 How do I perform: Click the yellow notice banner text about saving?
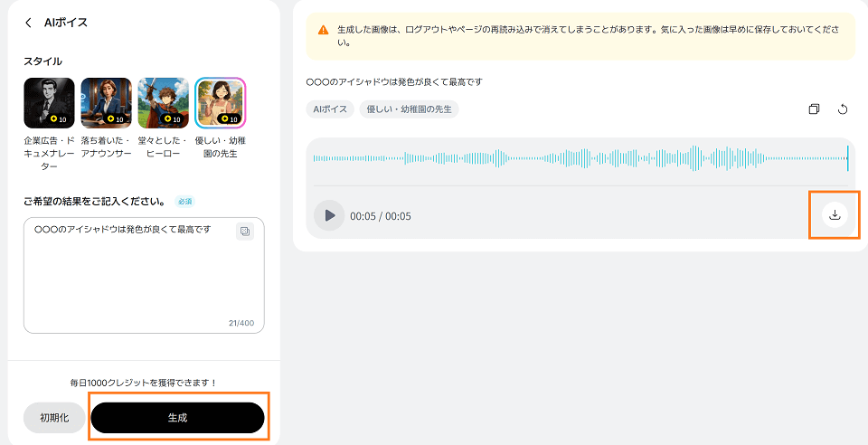click(588, 36)
